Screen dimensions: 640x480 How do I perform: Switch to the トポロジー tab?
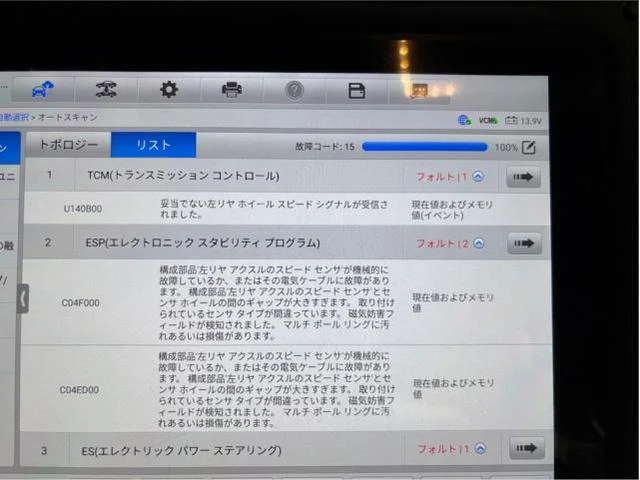pos(68,145)
